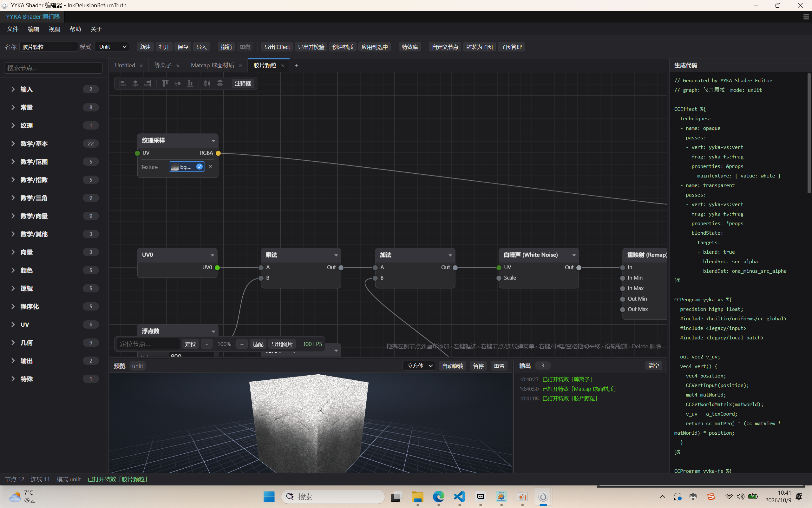The height and width of the screenshot is (508, 812).
Task: Align selected nodes to the left edge
Action: click(123, 83)
